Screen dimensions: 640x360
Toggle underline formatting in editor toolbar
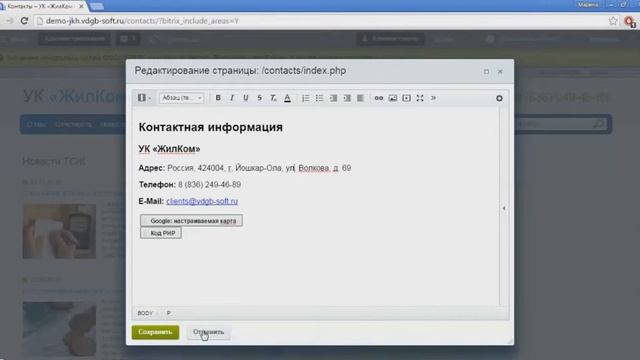point(246,98)
